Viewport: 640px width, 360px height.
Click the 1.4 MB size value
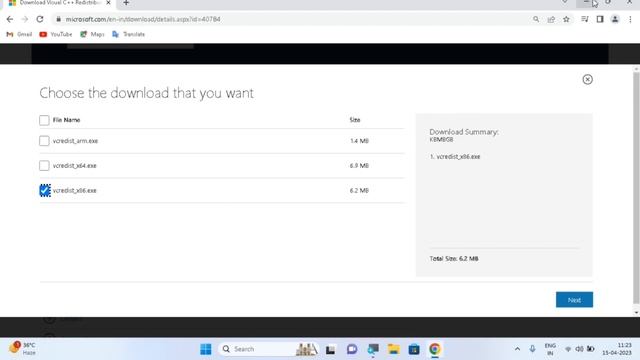(x=359, y=141)
